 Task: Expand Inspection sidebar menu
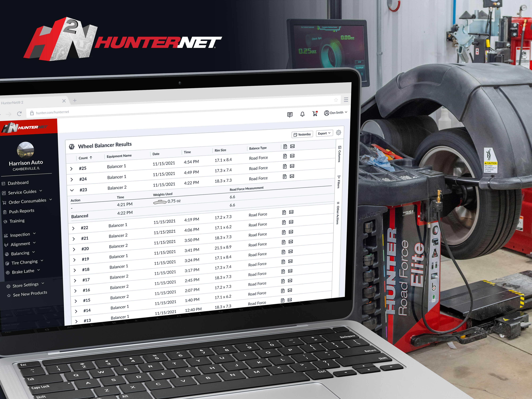click(20, 234)
